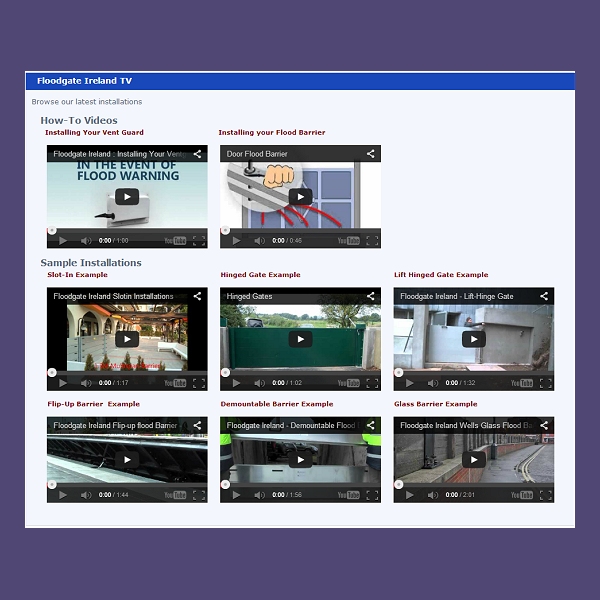Mute the Demountable Flood video

coord(259,495)
